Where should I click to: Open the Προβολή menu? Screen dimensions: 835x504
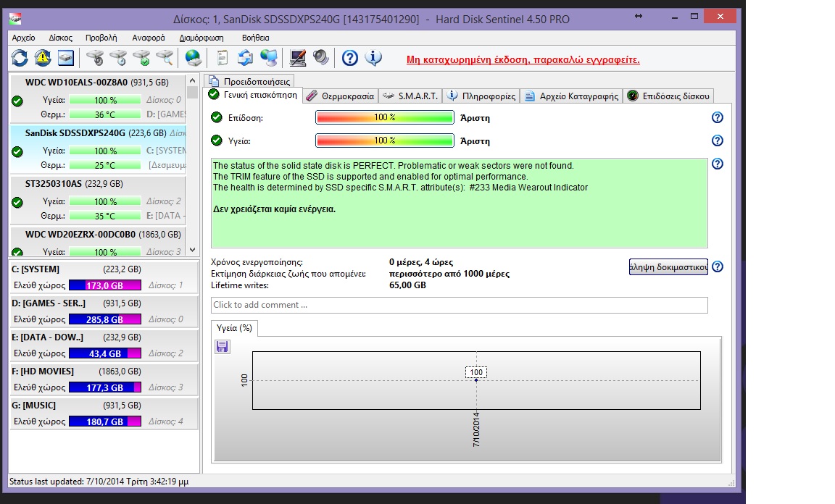point(101,38)
